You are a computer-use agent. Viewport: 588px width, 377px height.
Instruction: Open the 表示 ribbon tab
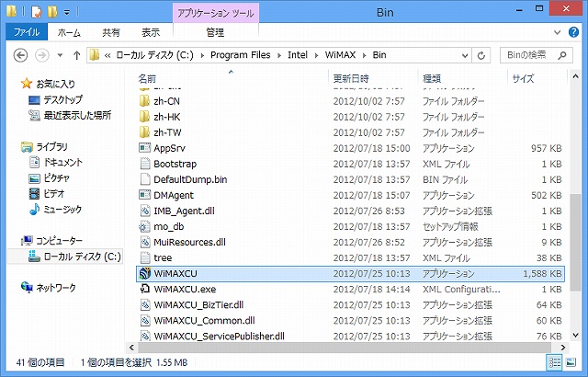151,32
